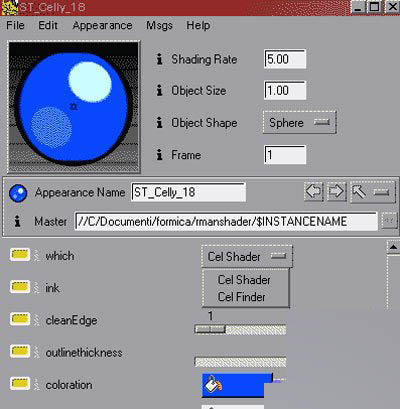400x409 pixels.
Task: Click the small button right of Master path
Action: point(389,221)
